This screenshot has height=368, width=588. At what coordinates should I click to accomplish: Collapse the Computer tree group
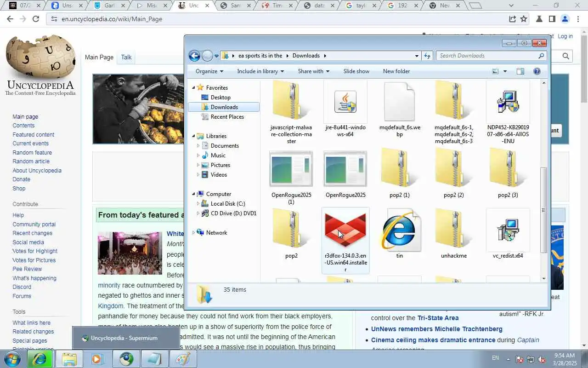193,194
